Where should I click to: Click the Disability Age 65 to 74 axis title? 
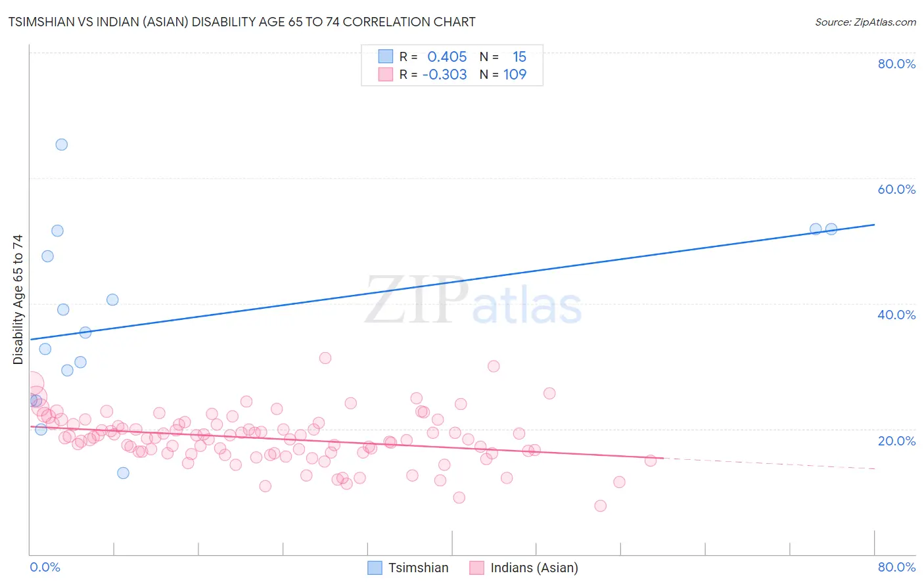[x=18, y=300]
